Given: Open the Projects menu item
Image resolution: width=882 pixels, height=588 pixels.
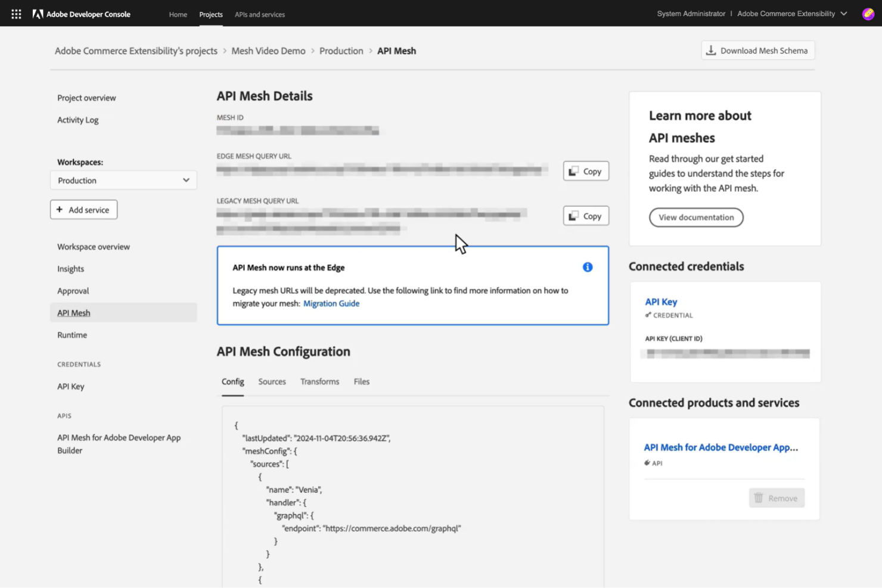Looking at the screenshot, I should pyautogui.click(x=210, y=14).
